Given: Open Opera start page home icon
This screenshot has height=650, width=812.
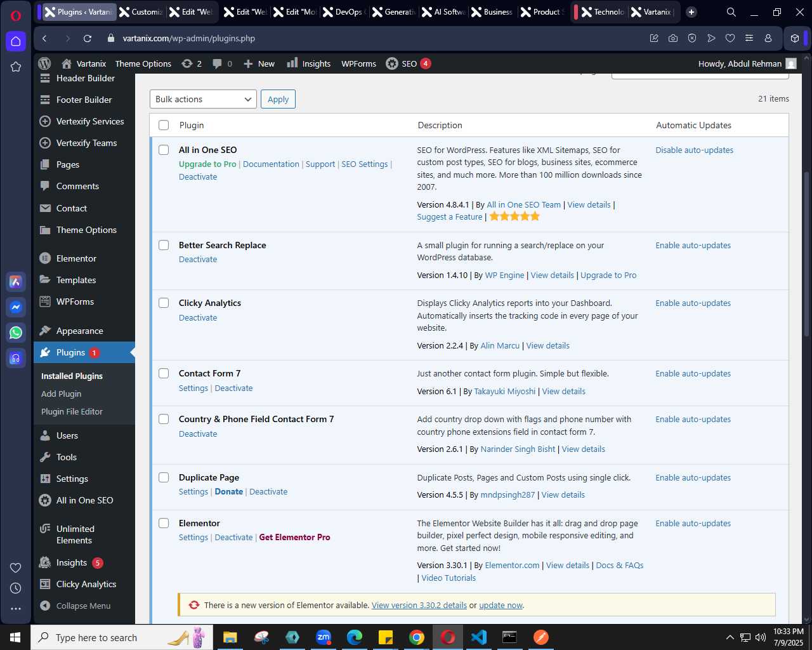Looking at the screenshot, I should click(16, 41).
